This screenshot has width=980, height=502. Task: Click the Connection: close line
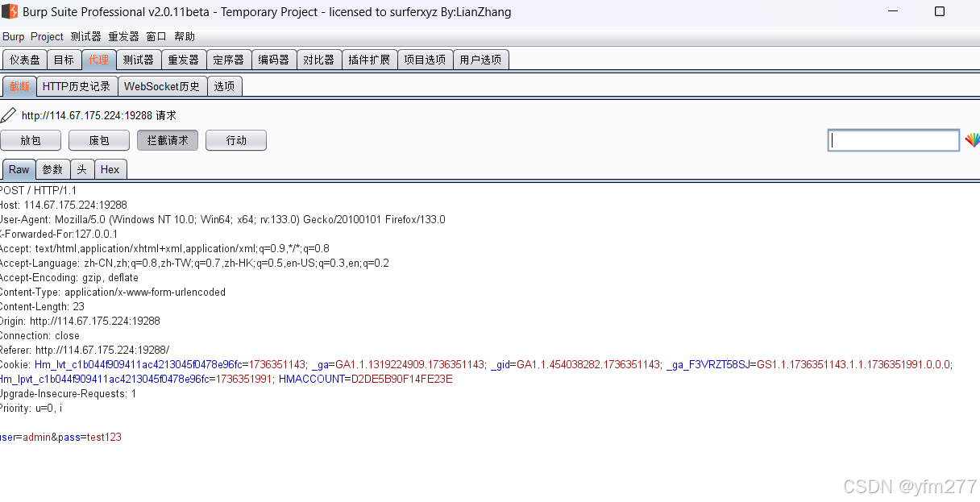tap(39, 335)
